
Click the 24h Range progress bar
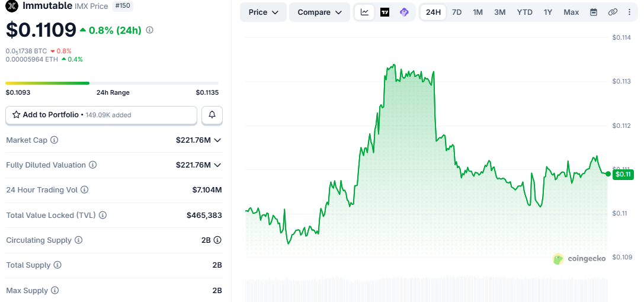pos(112,83)
